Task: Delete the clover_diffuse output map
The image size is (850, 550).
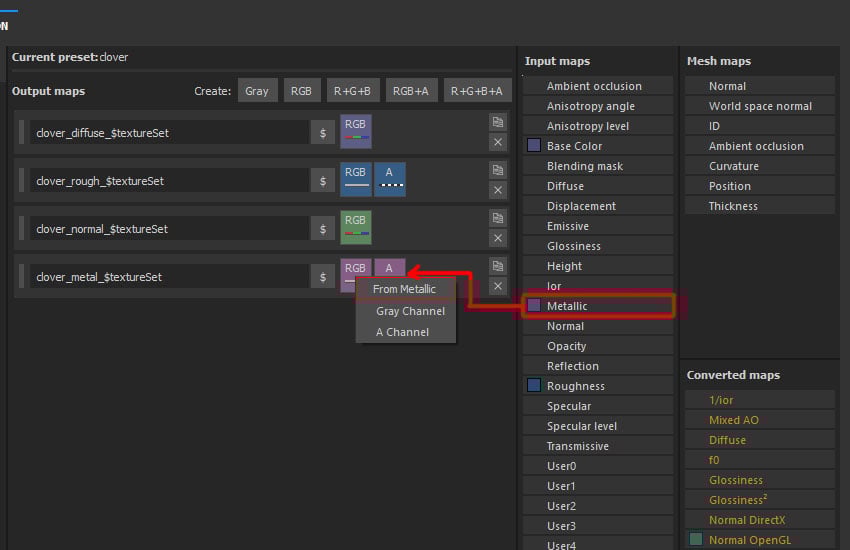Action: click(x=498, y=142)
